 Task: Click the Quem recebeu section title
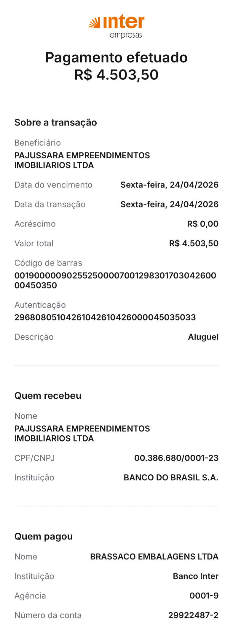(48, 396)
